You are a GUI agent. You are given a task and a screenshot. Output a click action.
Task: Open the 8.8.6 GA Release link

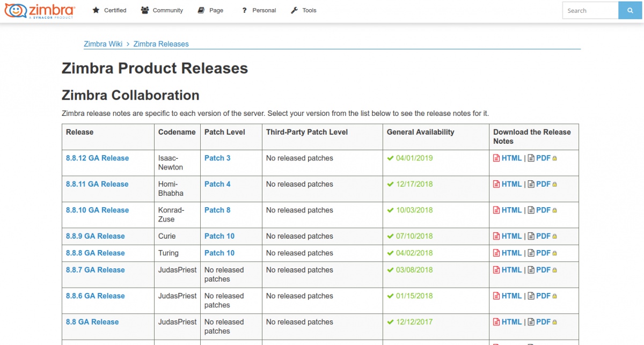pos(95,296)
